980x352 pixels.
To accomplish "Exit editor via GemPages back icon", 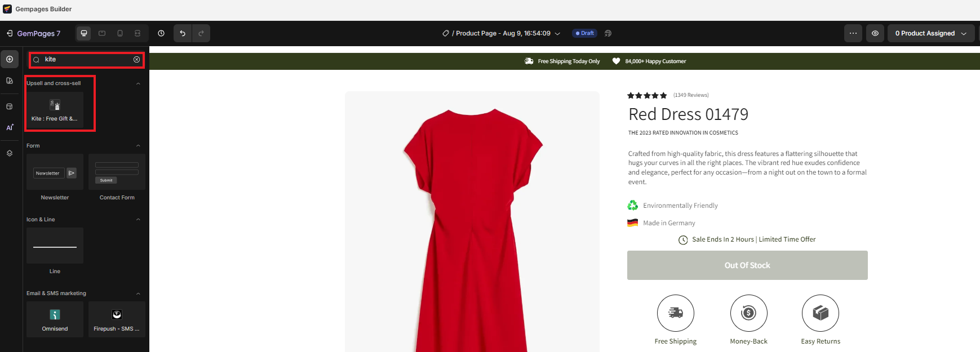I will (10, 33).
